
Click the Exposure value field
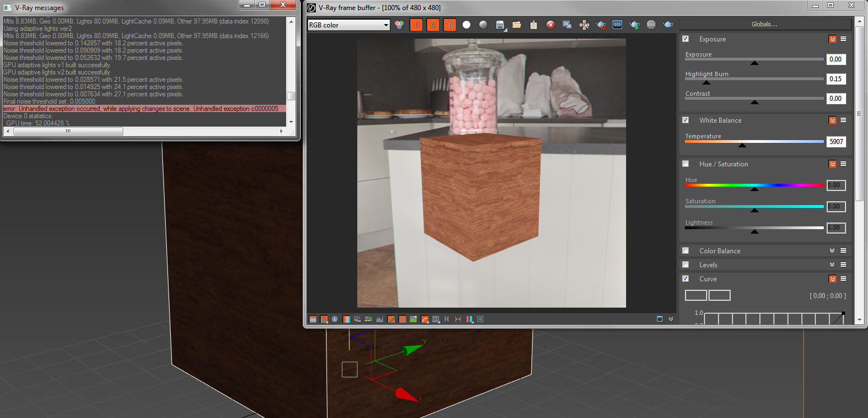pos(836,59)
